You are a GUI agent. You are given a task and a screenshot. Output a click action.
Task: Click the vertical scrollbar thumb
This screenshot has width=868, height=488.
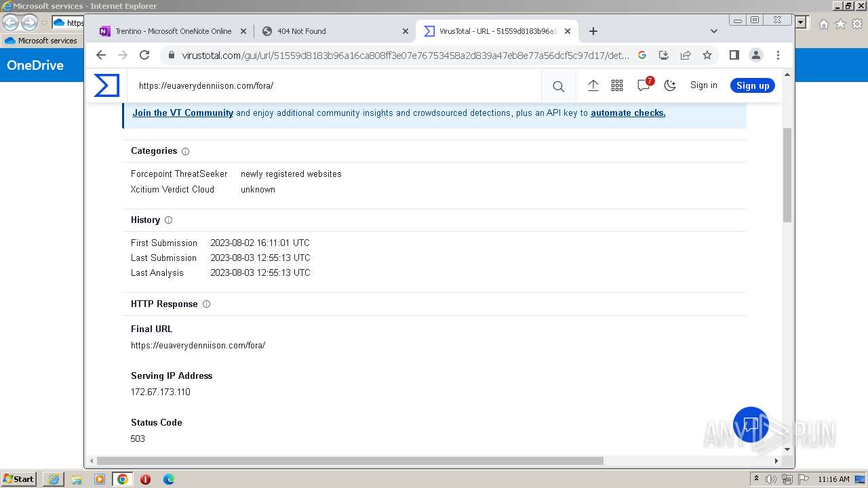coord(787,175)
